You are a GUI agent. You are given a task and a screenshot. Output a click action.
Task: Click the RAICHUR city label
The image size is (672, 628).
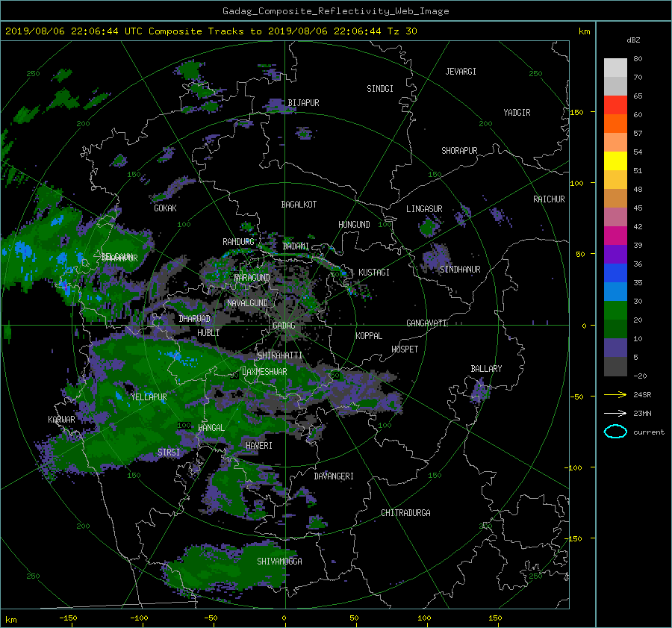(549, 199)
